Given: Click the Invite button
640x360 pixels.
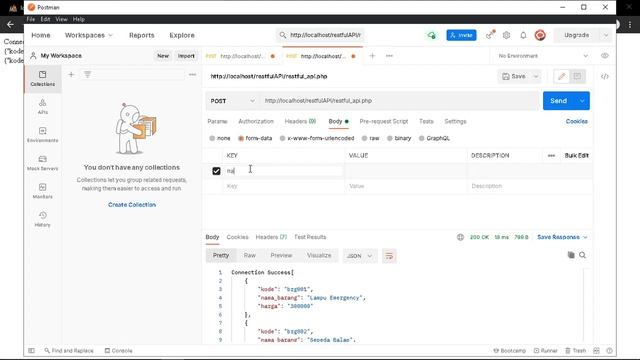Looking at the screenshot, I should tap(461, 35).
